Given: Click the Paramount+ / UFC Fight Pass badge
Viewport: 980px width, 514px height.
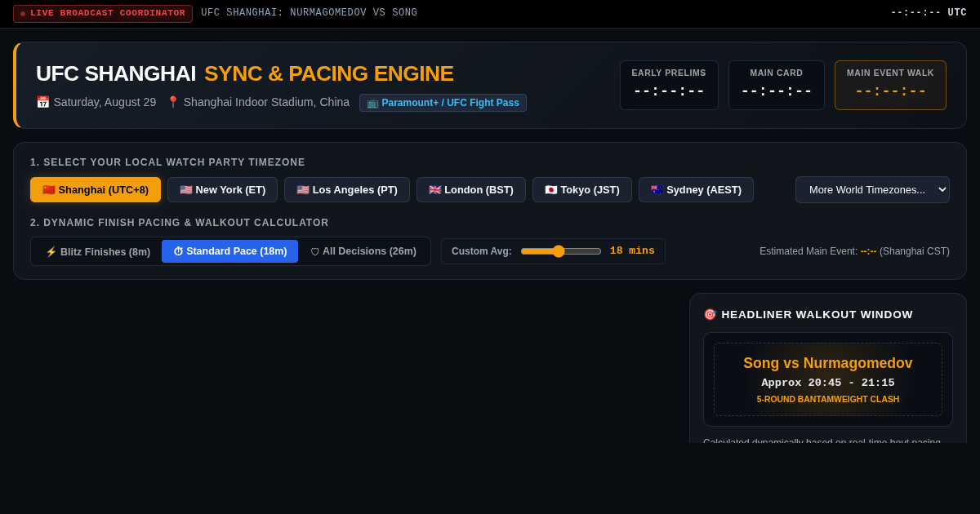Looking at the screenshot, I should (443, 103).
